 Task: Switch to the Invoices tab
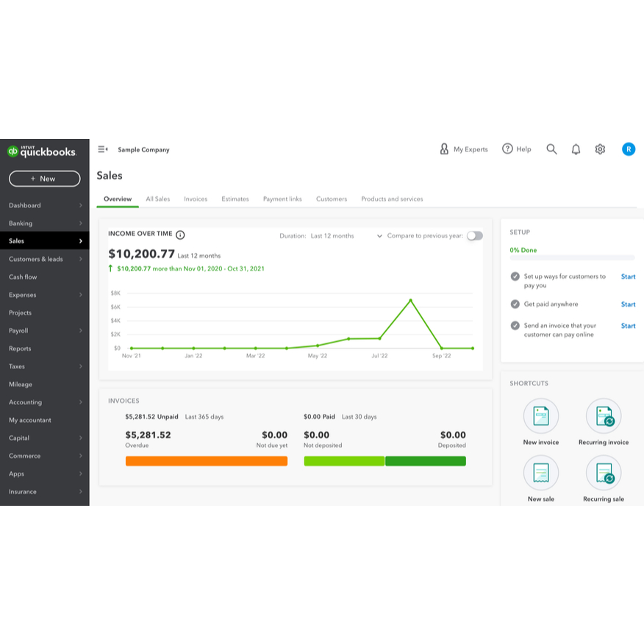point(196,198)
